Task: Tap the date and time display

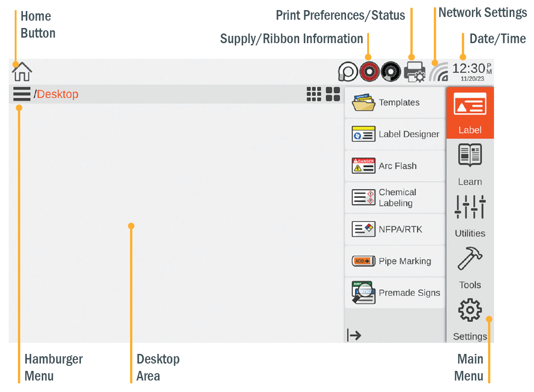Action: (472, 72)
